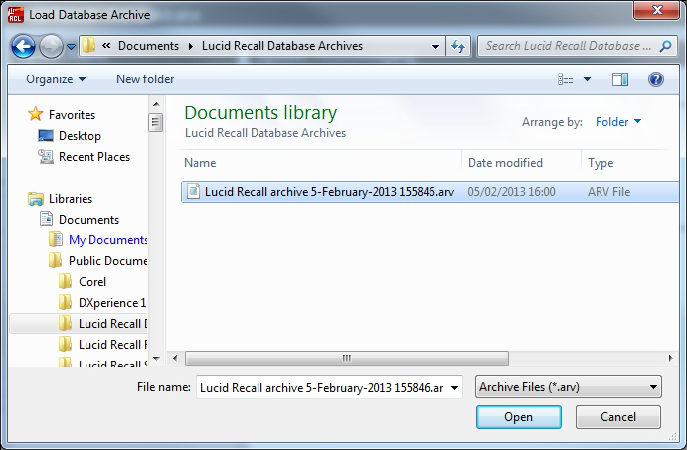Click the Desktop monitor icon
The image size is (687, 450).
coord(46,135)
